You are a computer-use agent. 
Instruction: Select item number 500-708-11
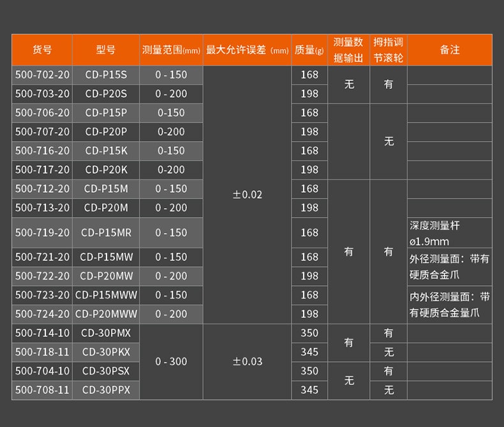click(42, 390)
